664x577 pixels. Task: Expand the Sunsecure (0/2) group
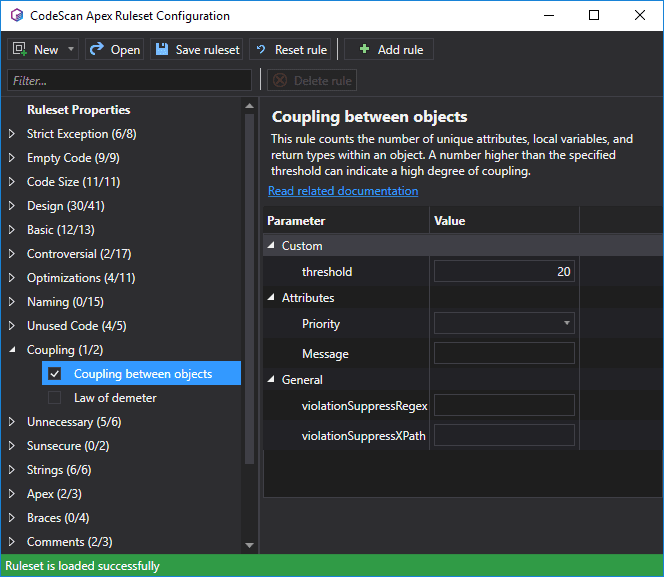[12, 446]
